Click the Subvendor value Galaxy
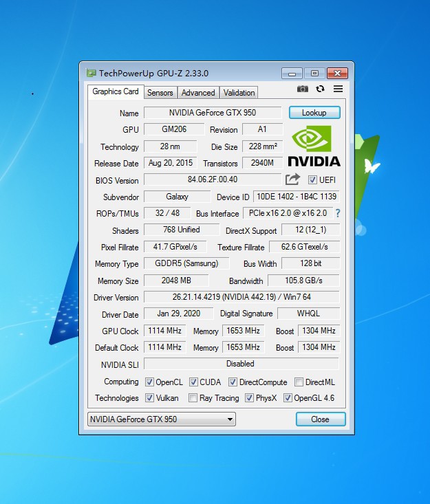Viewport: 430px width, 504px height. (x=178, y=197)
